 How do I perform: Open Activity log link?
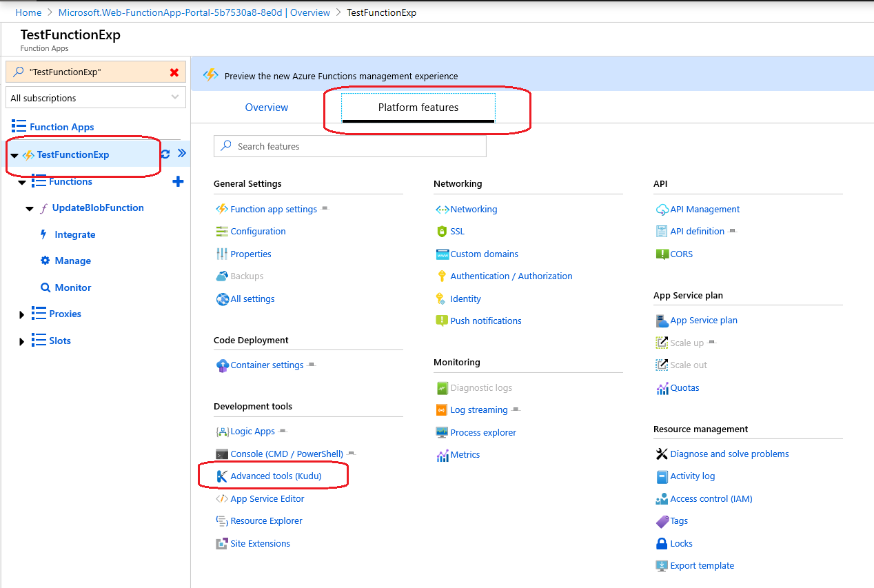tap(693, 476)
